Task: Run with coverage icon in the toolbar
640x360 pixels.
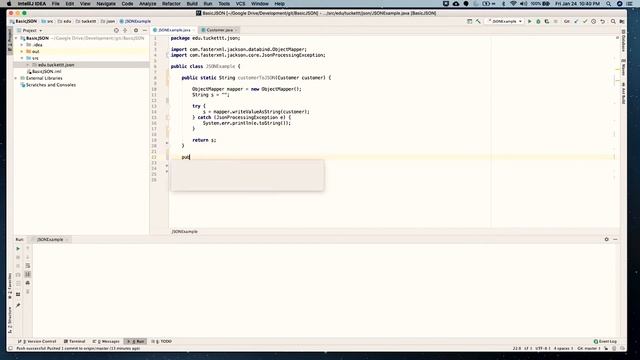Action: [x=547, y=21]
